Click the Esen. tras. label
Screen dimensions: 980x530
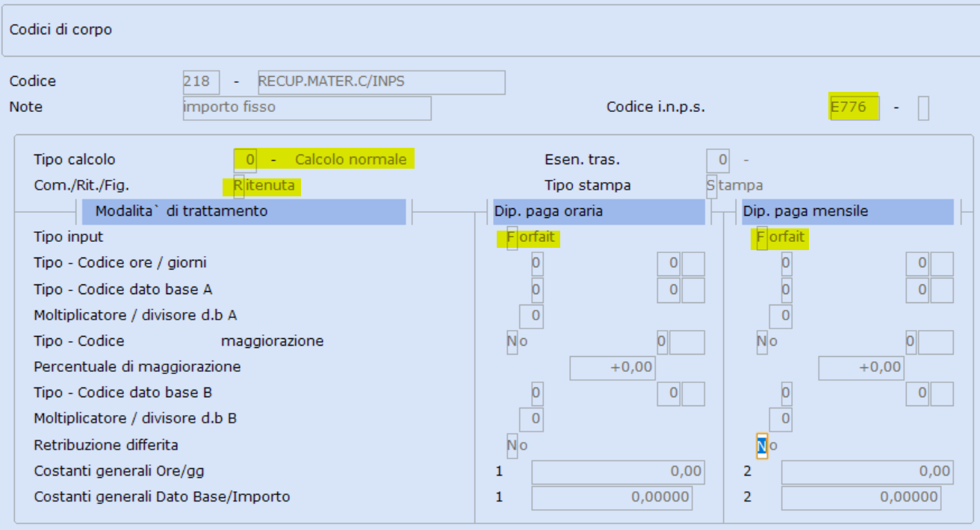click(583, 160)
